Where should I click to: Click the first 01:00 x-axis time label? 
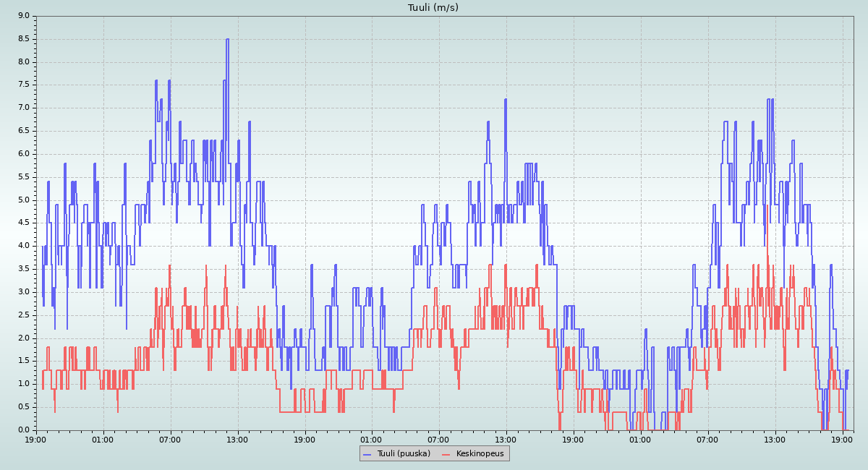103,439
